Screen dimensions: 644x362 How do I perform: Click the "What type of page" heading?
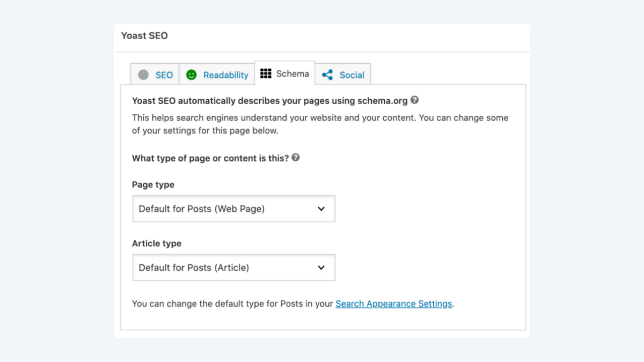point(210,159)
